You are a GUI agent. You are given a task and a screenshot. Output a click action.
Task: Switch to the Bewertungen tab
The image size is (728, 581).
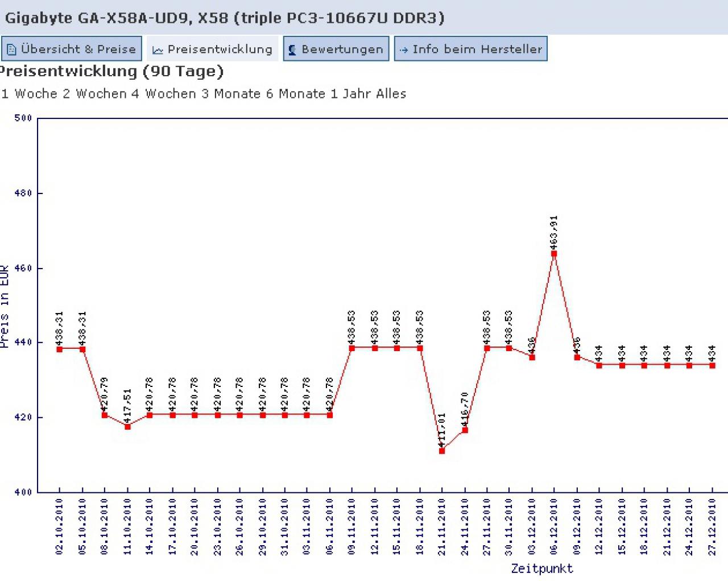(336, 49)
